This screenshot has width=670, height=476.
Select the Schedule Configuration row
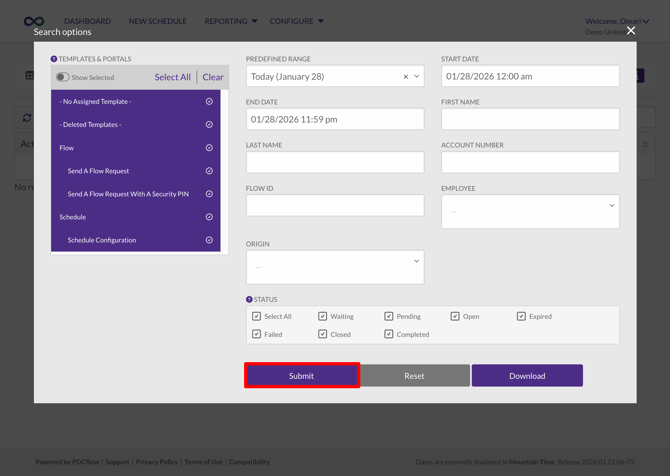point(136,240)
